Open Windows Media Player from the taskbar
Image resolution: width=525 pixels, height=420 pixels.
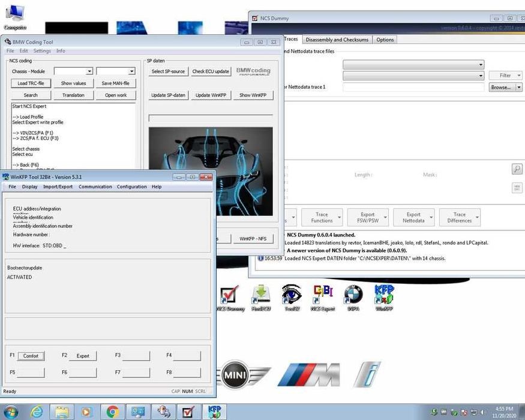(x=86, y=412)
